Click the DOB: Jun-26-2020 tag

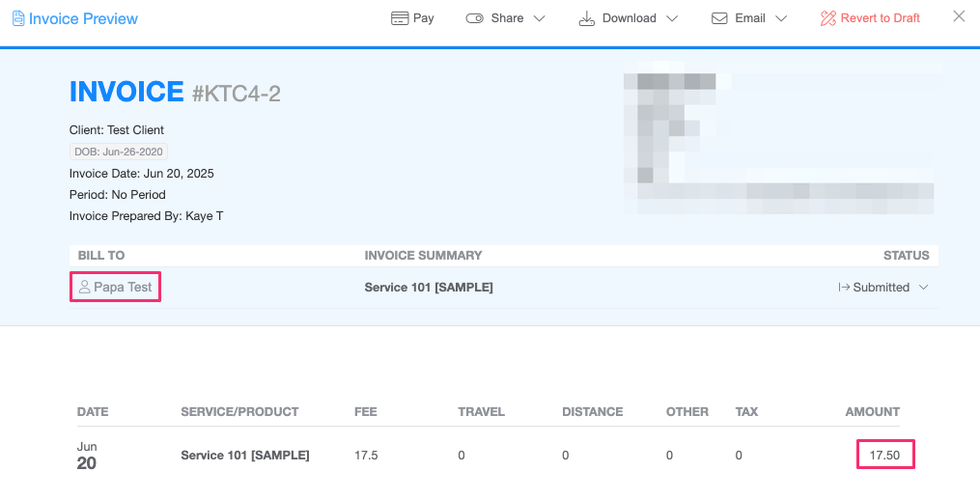[x=118, y=152]
